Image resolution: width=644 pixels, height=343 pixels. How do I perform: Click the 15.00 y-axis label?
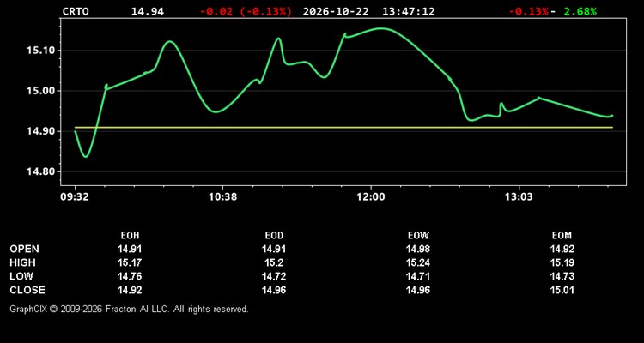40,91
